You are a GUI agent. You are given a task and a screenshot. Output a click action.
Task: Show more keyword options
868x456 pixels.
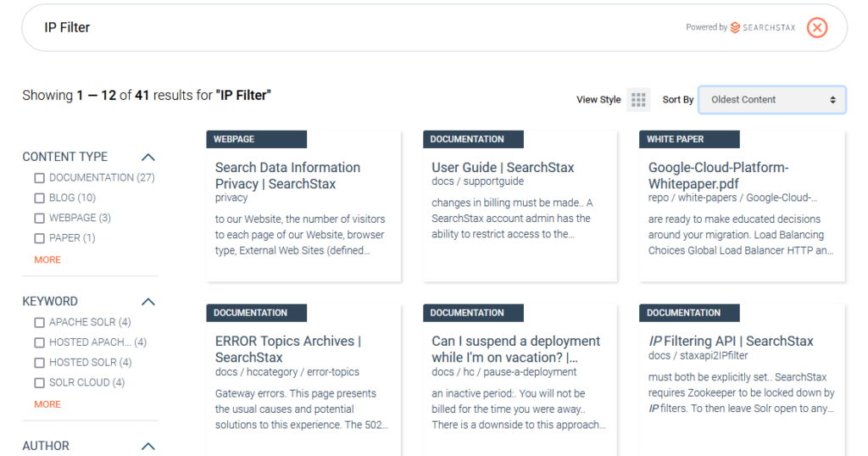[47, 404]
